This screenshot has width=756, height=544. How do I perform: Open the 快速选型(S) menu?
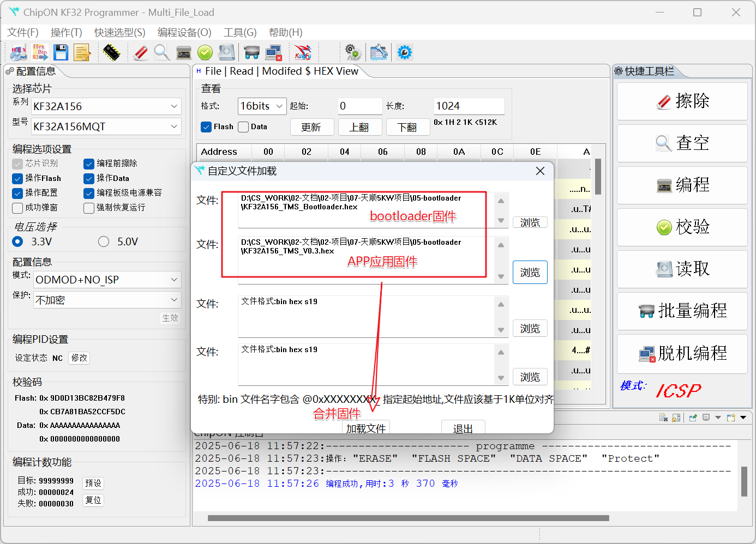[x=120, y=33]
